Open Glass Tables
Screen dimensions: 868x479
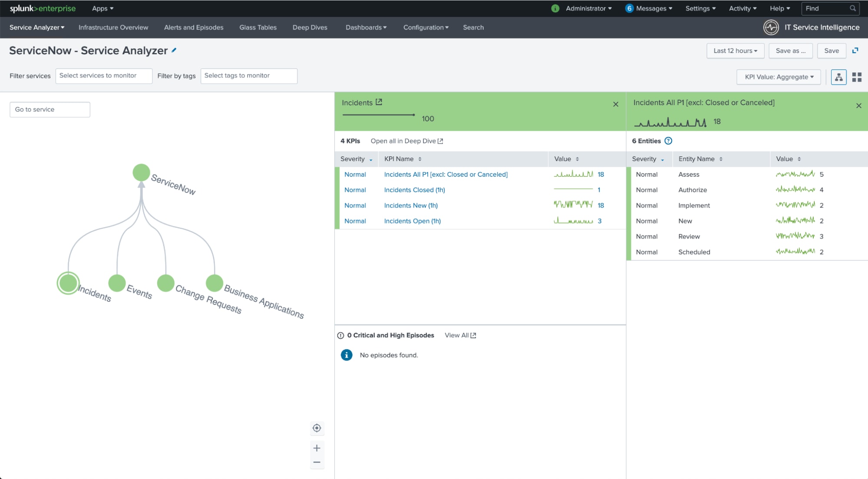coord(258,27)
